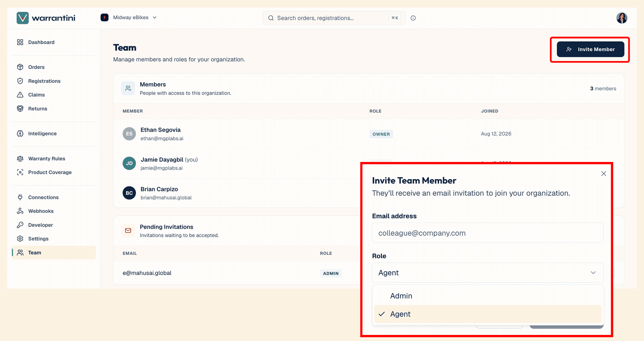Click the Intelligence brain icon
Viewport: 644px width, 341px height.
[20, 134]
